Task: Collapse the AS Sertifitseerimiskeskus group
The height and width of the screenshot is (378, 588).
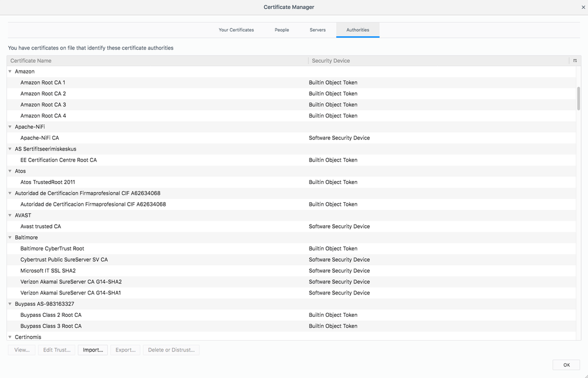Action: [10, 149]
